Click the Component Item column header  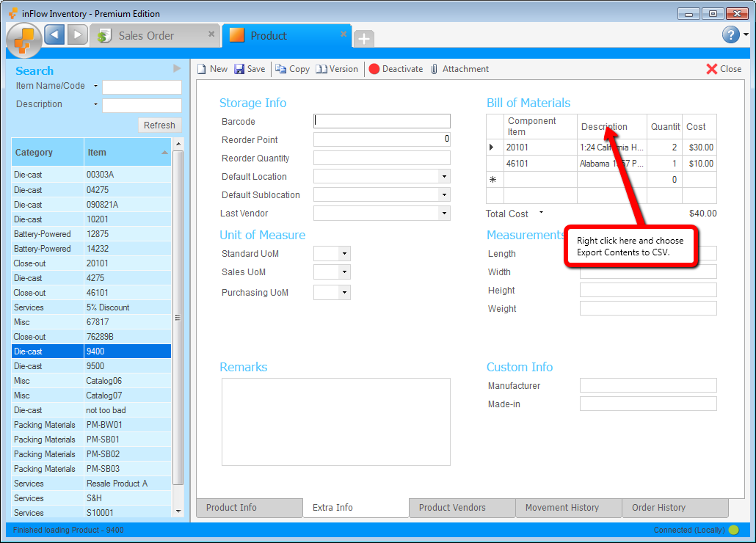[540, 127]
